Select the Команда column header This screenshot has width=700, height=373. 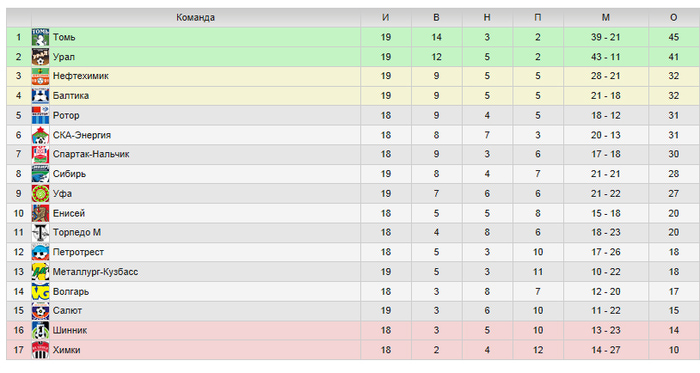[196, 17]
